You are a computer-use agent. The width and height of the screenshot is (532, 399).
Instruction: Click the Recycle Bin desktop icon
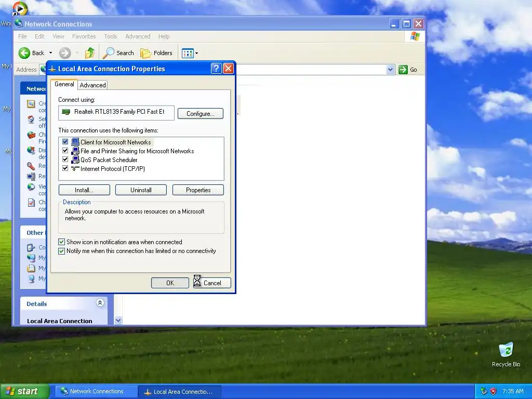506,350
